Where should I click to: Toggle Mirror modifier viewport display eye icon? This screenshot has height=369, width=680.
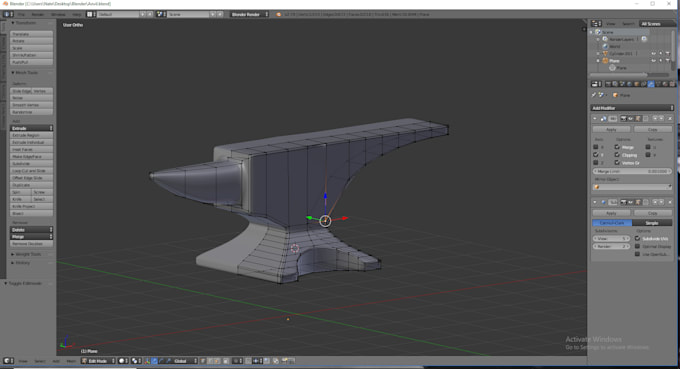[631, 118]
